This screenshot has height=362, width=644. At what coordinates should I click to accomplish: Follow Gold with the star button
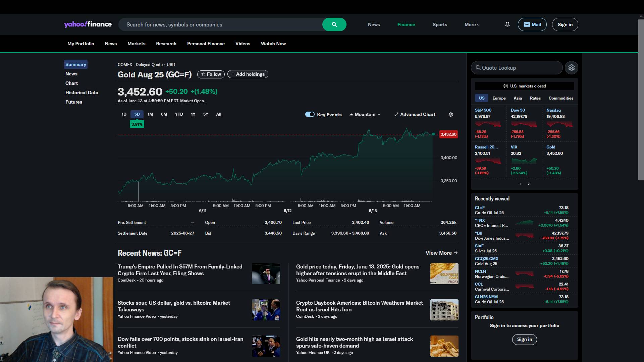[211, 74]
